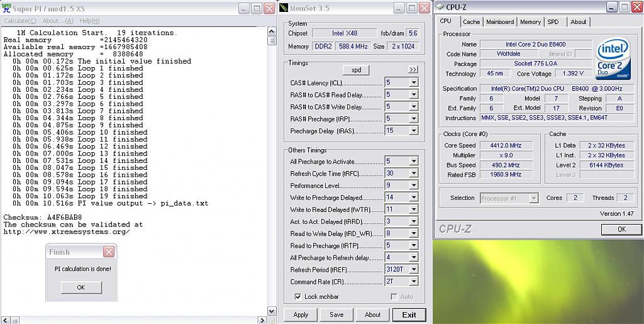The height and width of the screenshot is (324, 644).
Task: Click the Loop 19 finished line
Action: [80, 196]
